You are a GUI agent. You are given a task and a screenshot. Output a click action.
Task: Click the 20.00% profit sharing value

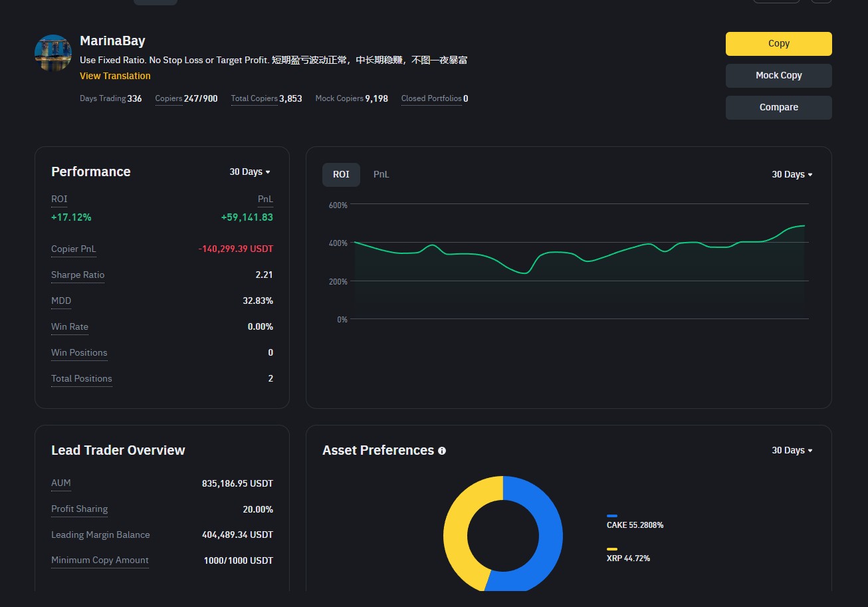tap(258, 509)
